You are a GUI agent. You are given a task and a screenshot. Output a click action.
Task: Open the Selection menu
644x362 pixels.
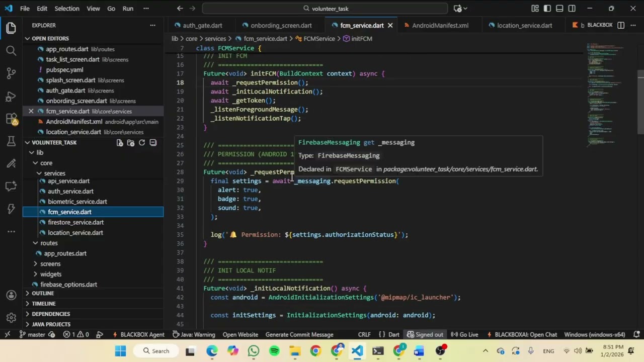pos(66,9)
